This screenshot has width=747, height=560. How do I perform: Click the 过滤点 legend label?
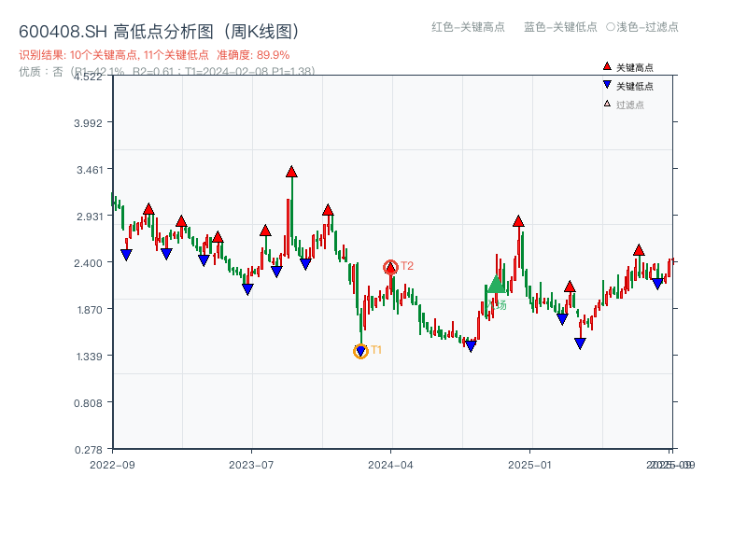[629, 105]
